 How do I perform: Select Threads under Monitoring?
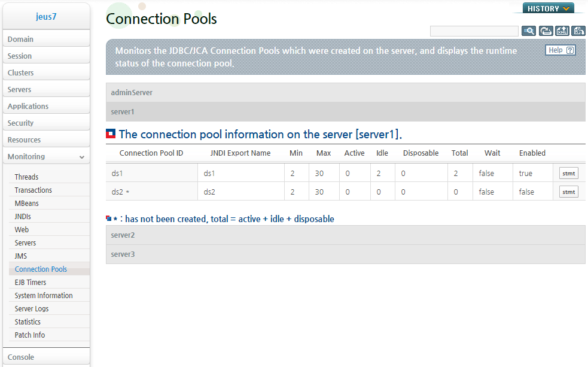[x=49, y=177]
